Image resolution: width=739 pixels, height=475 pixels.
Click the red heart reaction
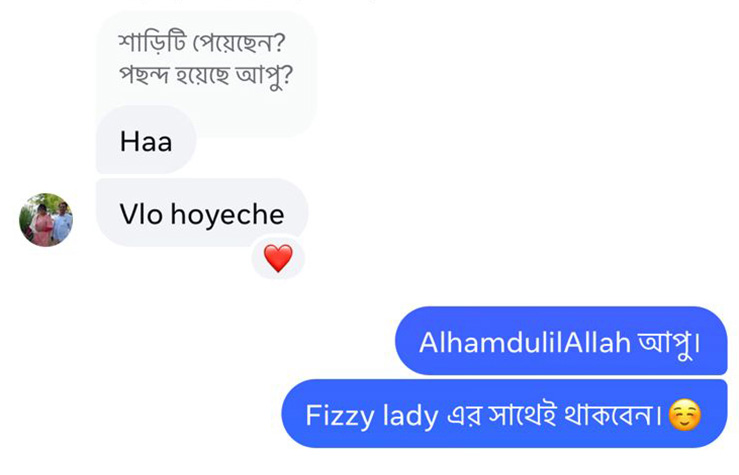pos(278,258)
